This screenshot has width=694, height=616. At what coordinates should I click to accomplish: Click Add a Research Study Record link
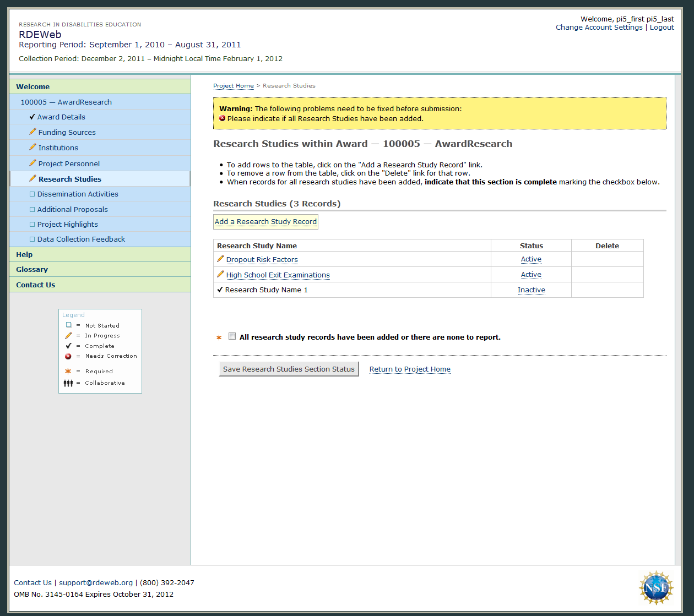tap(265, 221)
